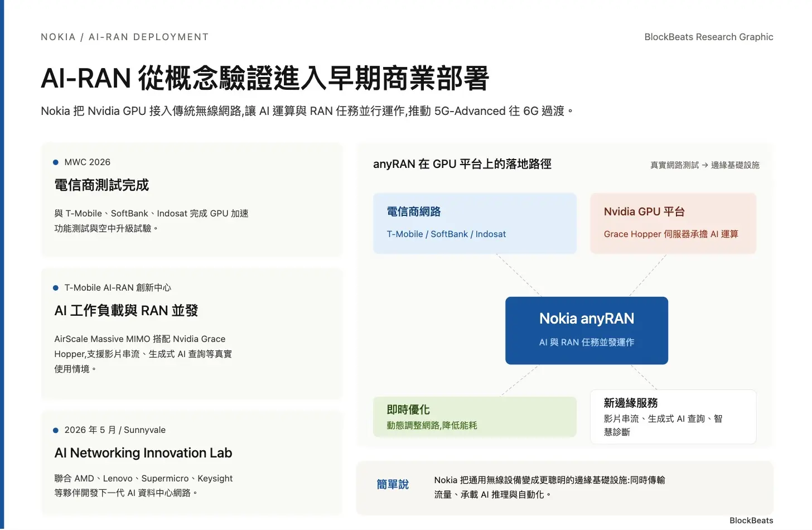This screenshot has width=812, height=530.
Task: Click the heading 'AI Networking Innovation Lab'
Action: [x=143, y=453]
